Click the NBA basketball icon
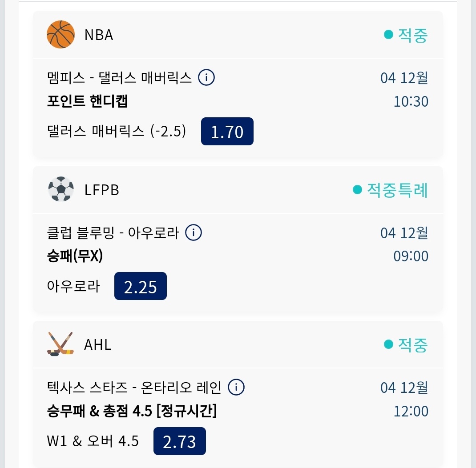Viewport: 476px width, 468px height. click(61, 34)
